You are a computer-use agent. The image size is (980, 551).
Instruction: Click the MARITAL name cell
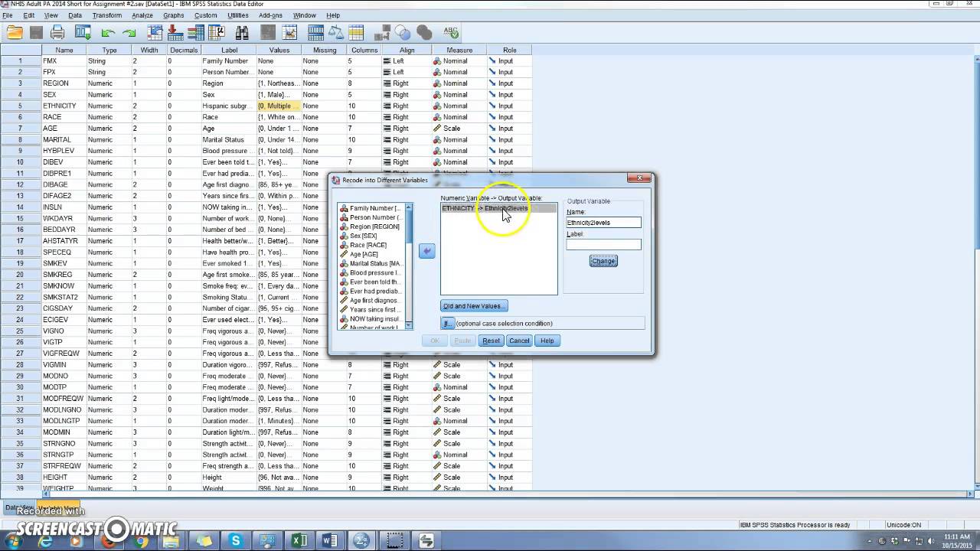coord(64,139)
